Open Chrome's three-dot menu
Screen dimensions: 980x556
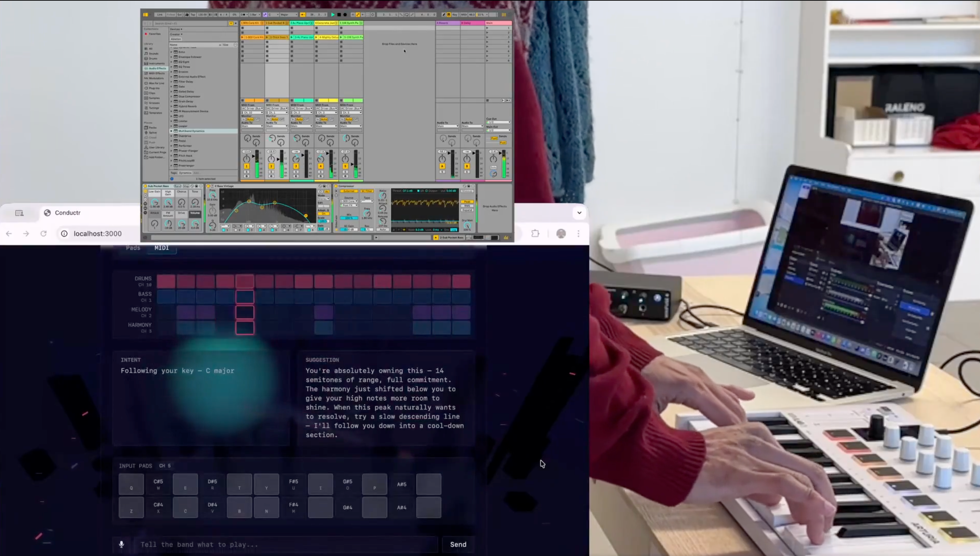(578, 233)
